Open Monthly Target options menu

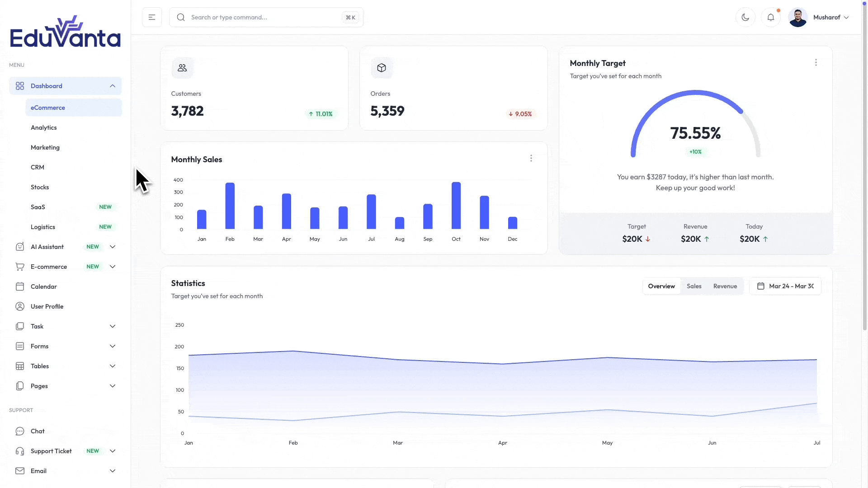(x=816, y=62)
